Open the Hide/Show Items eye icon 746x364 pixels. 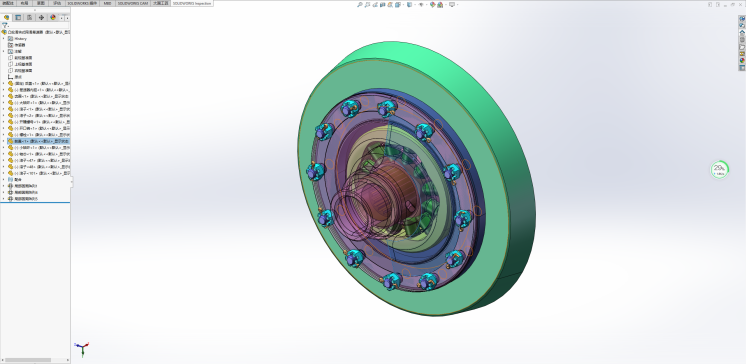coord(421,5)
